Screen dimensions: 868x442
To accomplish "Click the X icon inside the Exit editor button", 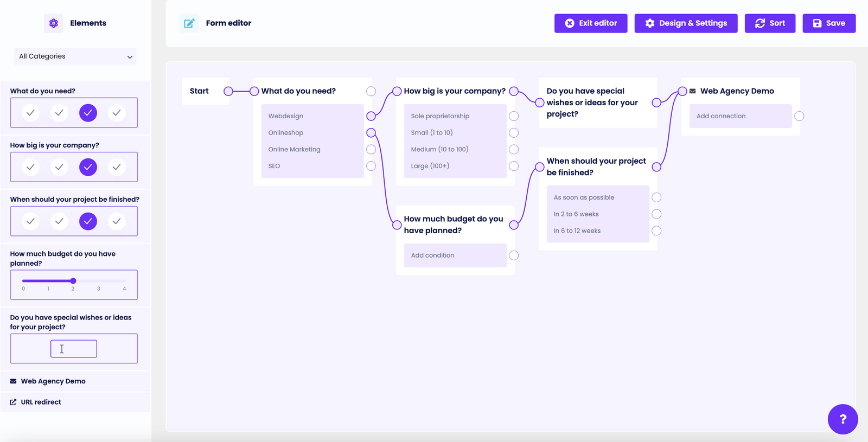I will (x=570, y=23).
